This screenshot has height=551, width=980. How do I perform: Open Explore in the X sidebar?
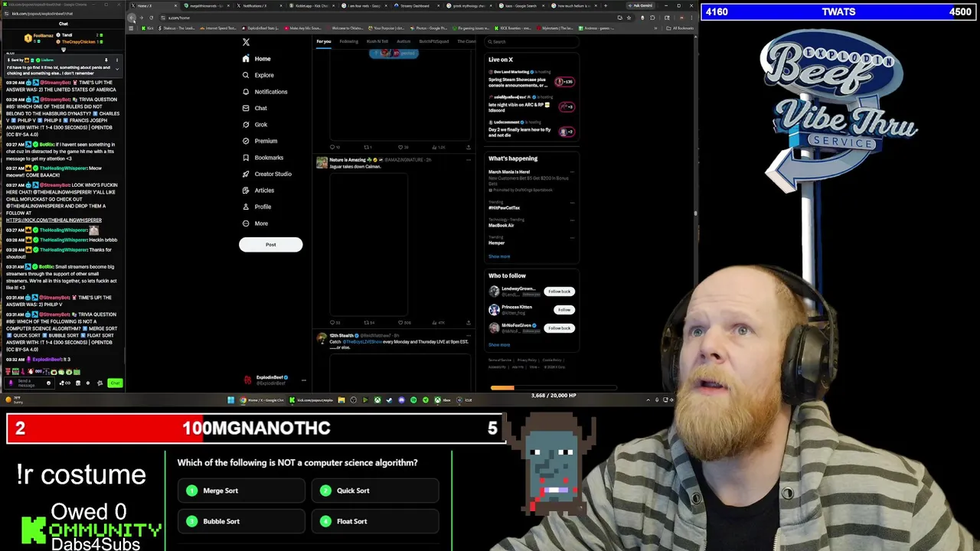(258, 75)
